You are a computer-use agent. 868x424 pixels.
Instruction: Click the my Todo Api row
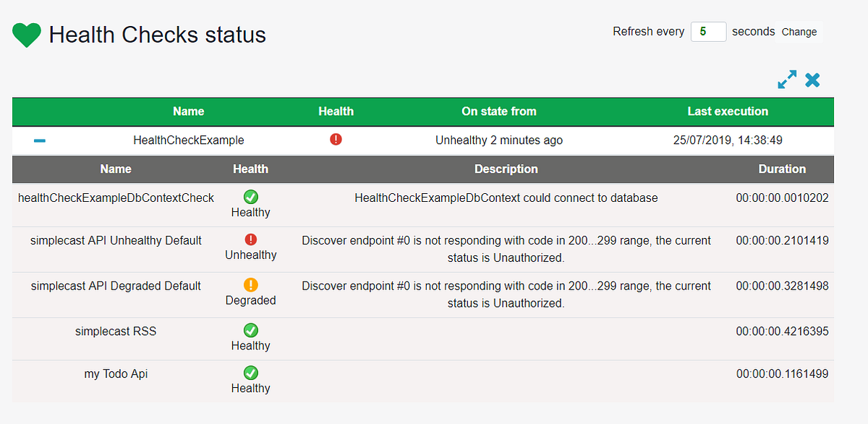(116, 373)
